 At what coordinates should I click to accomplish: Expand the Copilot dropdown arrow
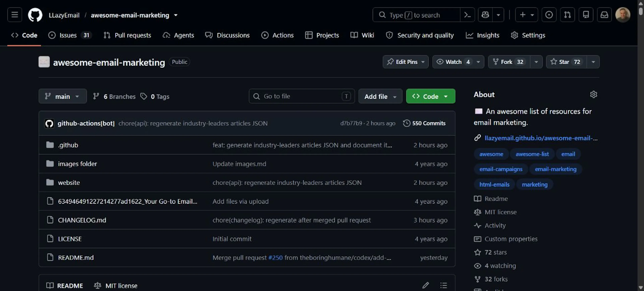pos(498,15)
